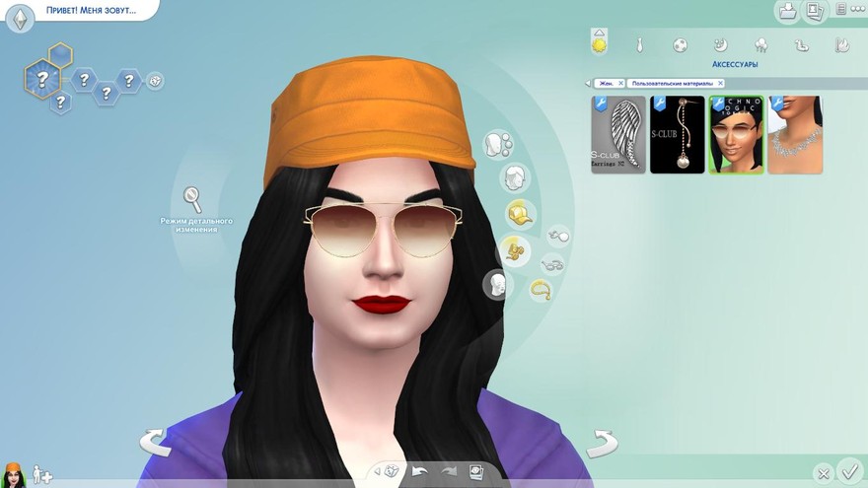Remove the 'Жен.' filter tag
Image resolution: width=868 pixels, height=488 pixels.
(620, 83)
